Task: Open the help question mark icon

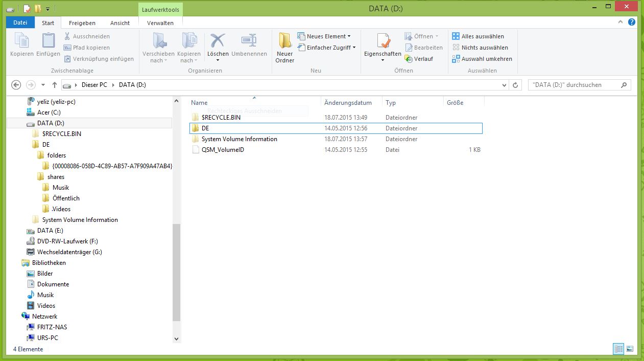Action: pyautogui.click(x=632, y=22)
